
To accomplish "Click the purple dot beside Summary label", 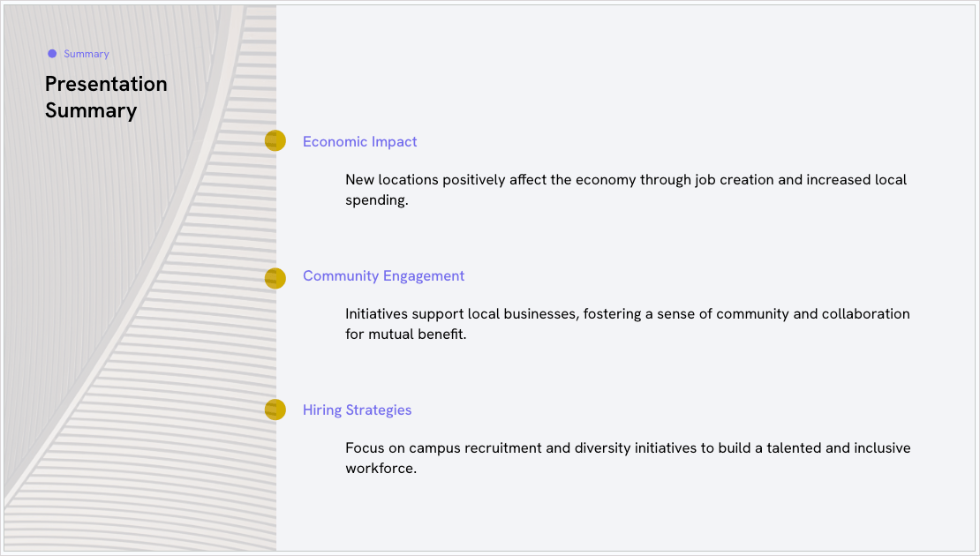I will (52, 54).
